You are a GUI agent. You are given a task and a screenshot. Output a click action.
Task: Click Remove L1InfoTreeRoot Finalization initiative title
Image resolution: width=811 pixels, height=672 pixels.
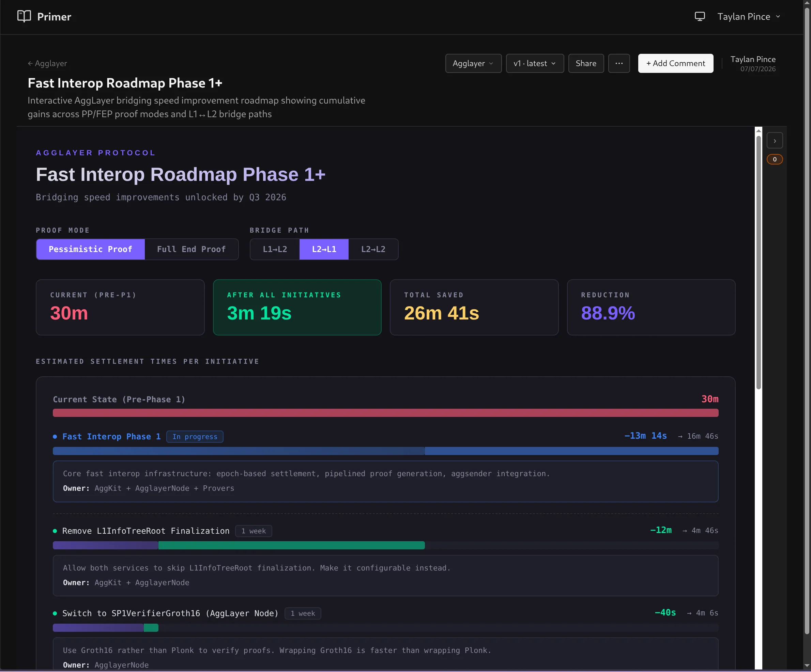146,531
